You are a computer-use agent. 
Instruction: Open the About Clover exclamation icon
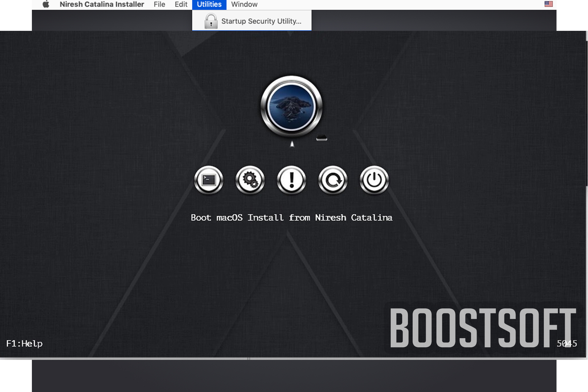(291, 180)
